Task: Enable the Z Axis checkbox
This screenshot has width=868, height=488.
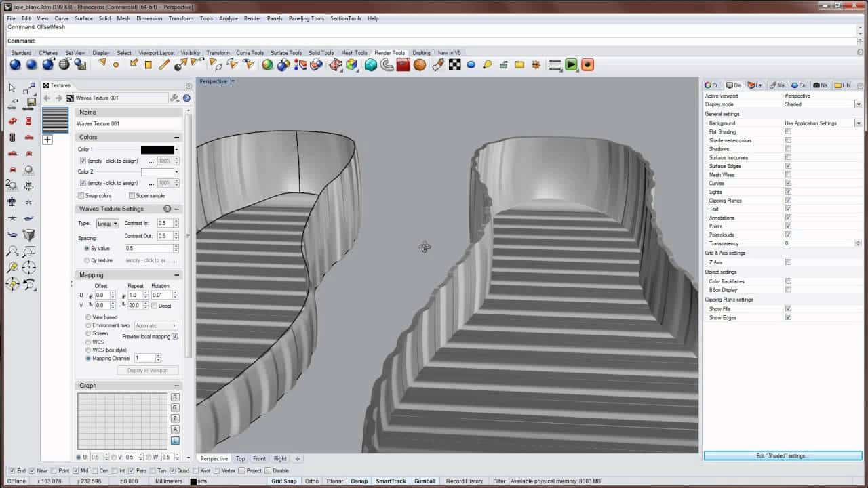Action: 788,262
